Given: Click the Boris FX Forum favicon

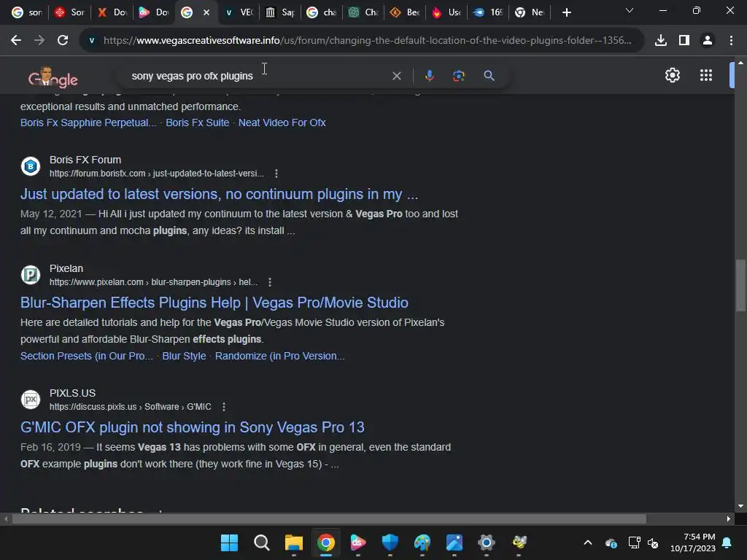Looking at the screenshot, I should pos(31,166).
